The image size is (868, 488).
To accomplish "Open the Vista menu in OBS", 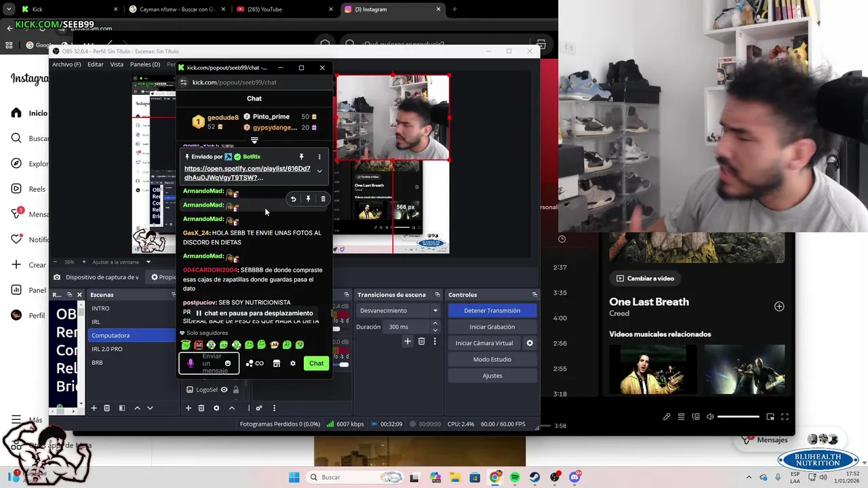I will pos(117,64).
